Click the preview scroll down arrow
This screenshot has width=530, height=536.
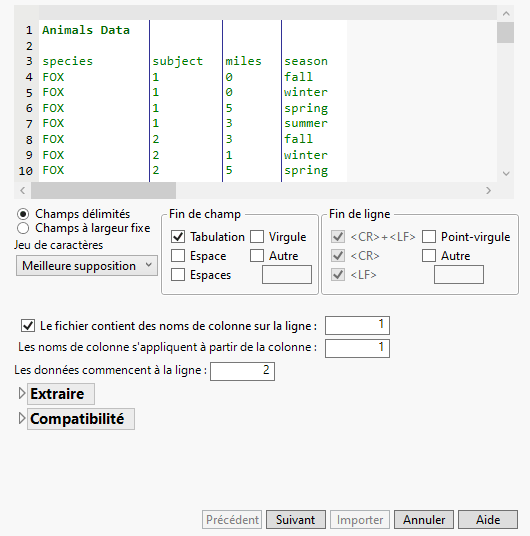click(506, 174)
